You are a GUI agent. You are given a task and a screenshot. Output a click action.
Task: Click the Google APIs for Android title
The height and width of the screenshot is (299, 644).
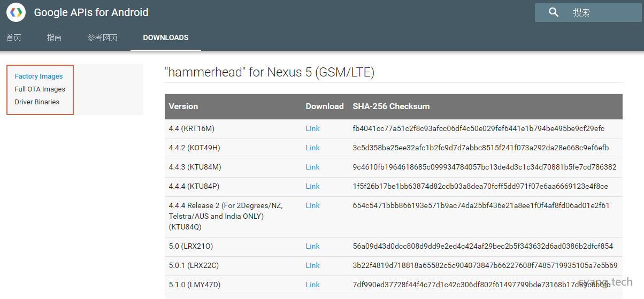91,12
